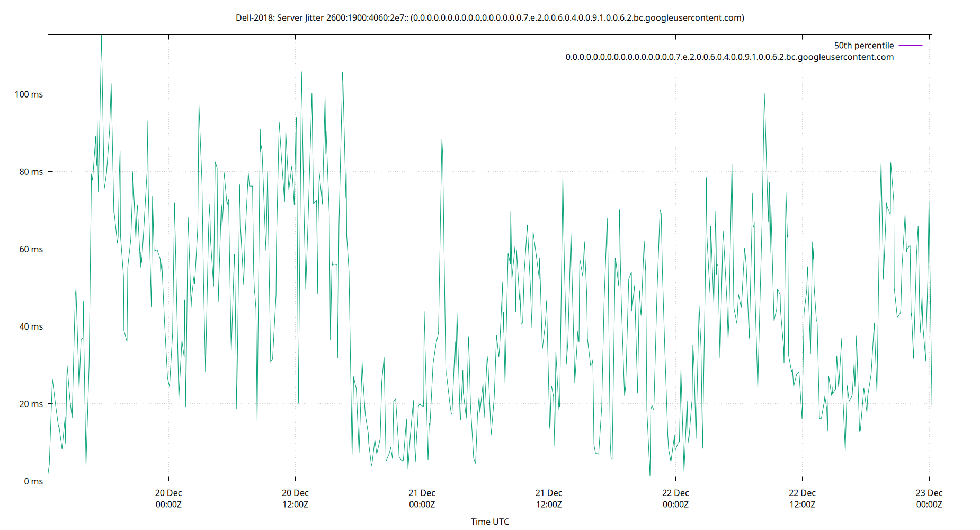Click the "22 Dec 12:00Z" x-axis label

click(803, 498)
